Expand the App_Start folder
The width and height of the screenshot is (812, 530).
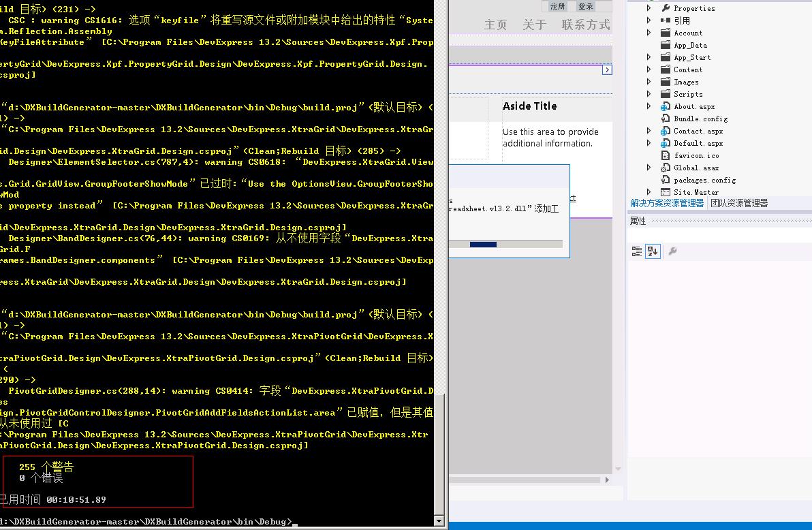point(649,57)
